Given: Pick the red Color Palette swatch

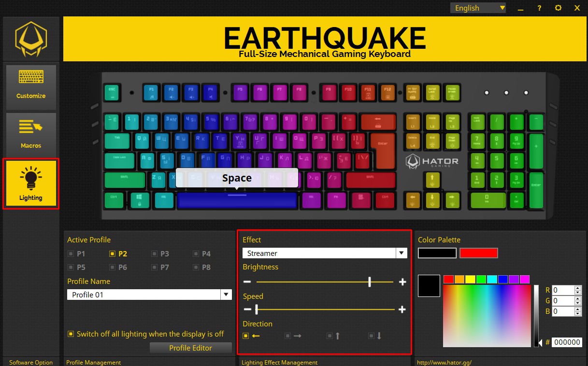Looking at the screenshot, I should pos(478,253).
